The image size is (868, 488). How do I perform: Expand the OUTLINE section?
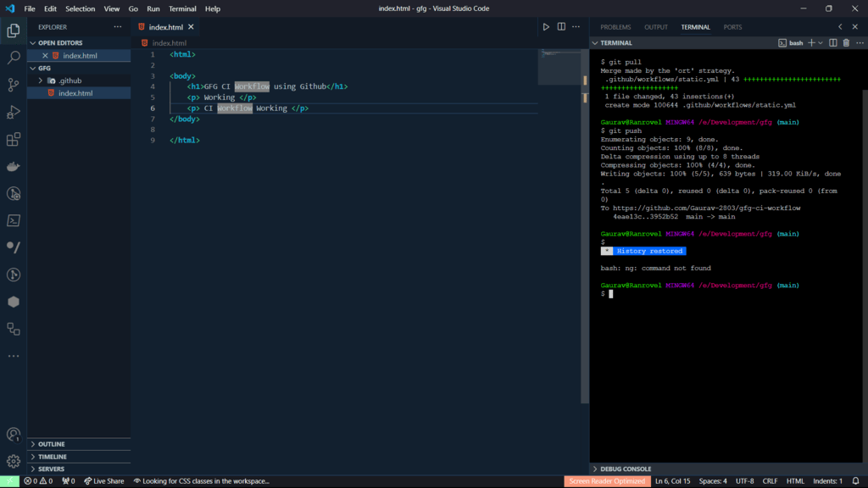pos(51,444)
